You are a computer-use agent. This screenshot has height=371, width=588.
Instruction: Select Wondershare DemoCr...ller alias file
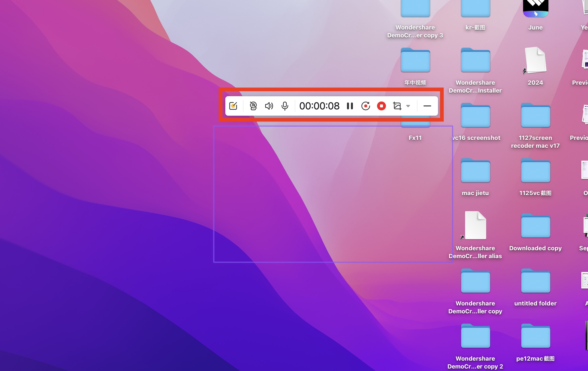coord(475,225)
